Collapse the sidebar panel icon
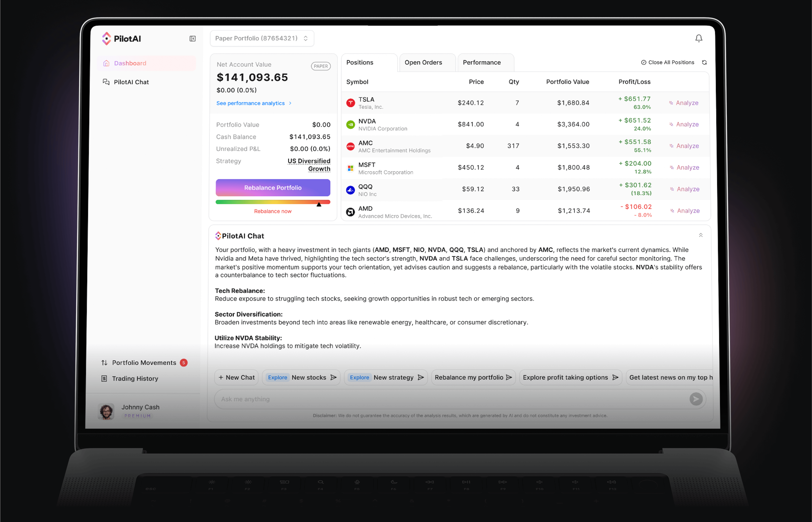Image resolution: width=812 pixels, height=522 pixels. pos(193,39)
